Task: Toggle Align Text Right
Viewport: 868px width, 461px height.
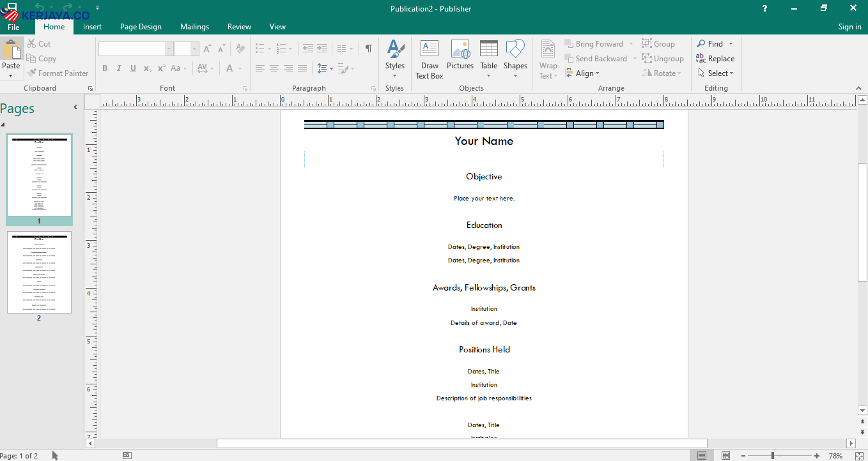Action: point(288,68)
